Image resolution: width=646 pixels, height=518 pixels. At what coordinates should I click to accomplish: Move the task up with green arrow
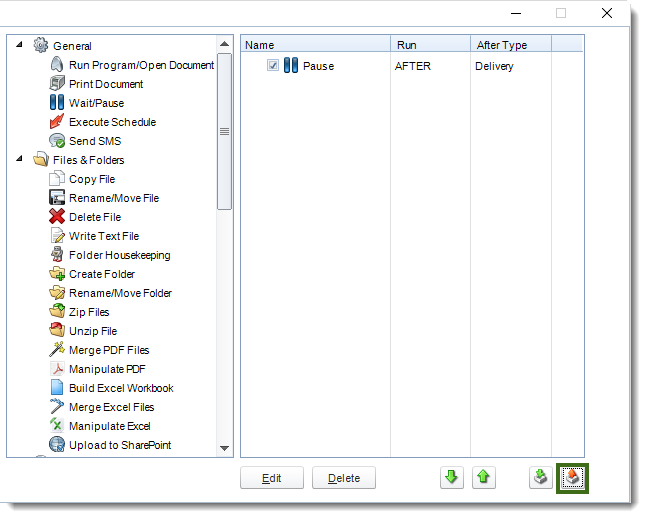(484, 478)
